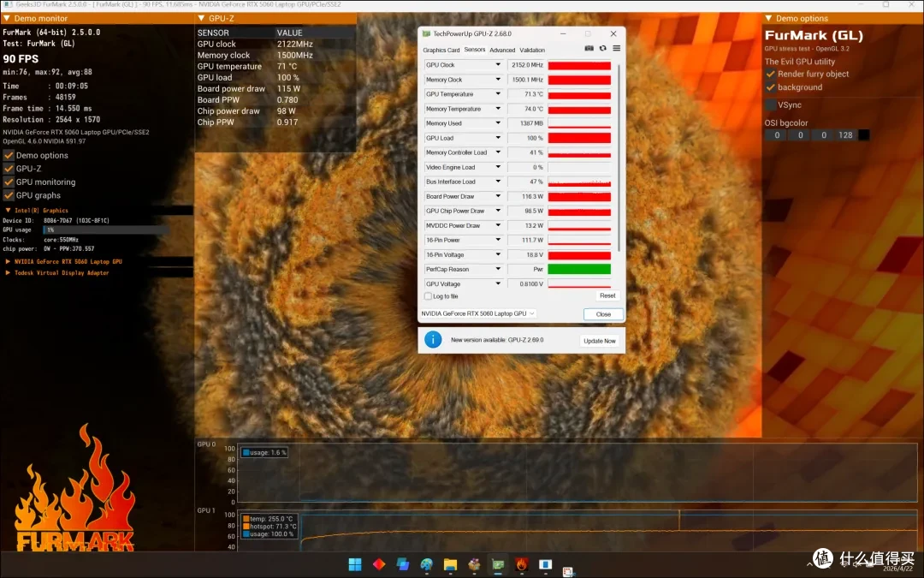Uncheck the GPU-Z overlay checkbox
924x578 pixels.
[x=9, y=169]
